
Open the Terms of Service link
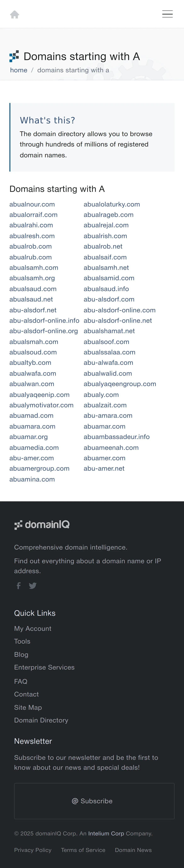(83, 850)
